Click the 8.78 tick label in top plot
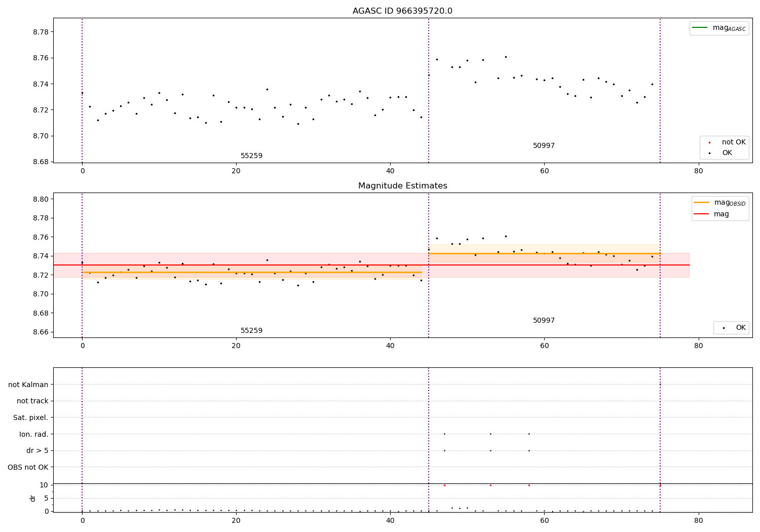This screenshot has height=532, width=760. click(x=41, y=32)
